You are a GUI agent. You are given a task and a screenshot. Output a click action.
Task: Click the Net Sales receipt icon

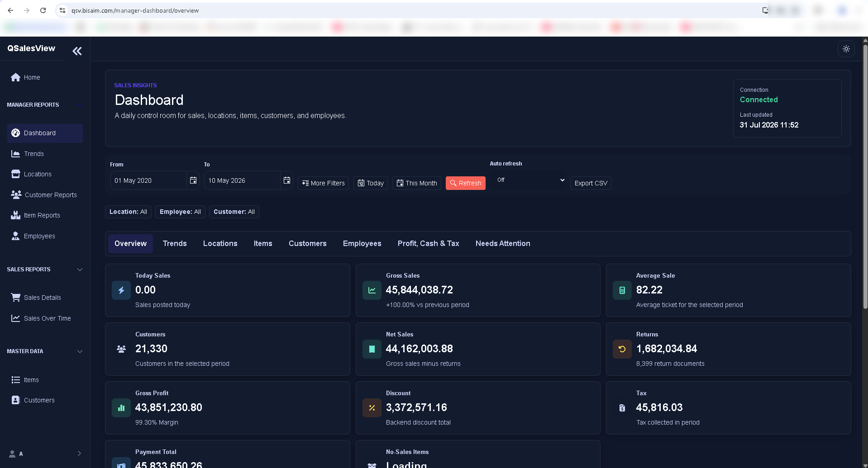point(372,349)
